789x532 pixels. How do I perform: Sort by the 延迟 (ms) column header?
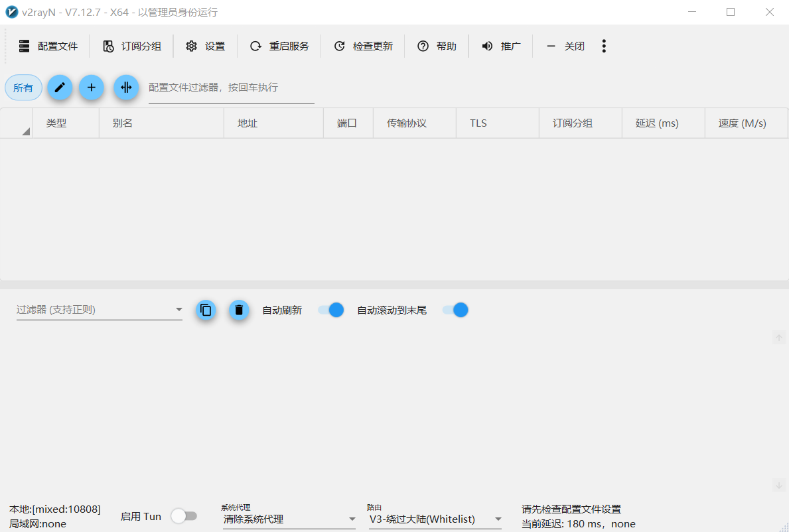pyautogui.click(x=657, y=123)
